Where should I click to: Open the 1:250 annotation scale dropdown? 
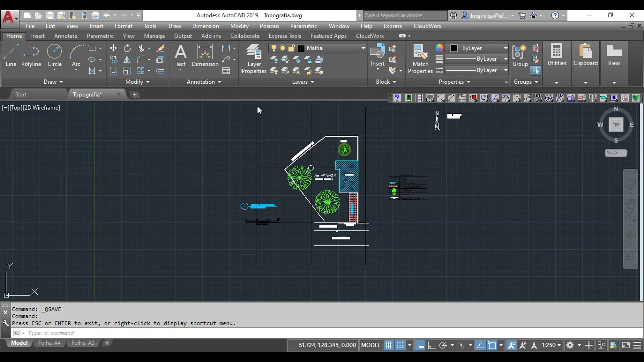pyautogui.click(x=551, y=345)
